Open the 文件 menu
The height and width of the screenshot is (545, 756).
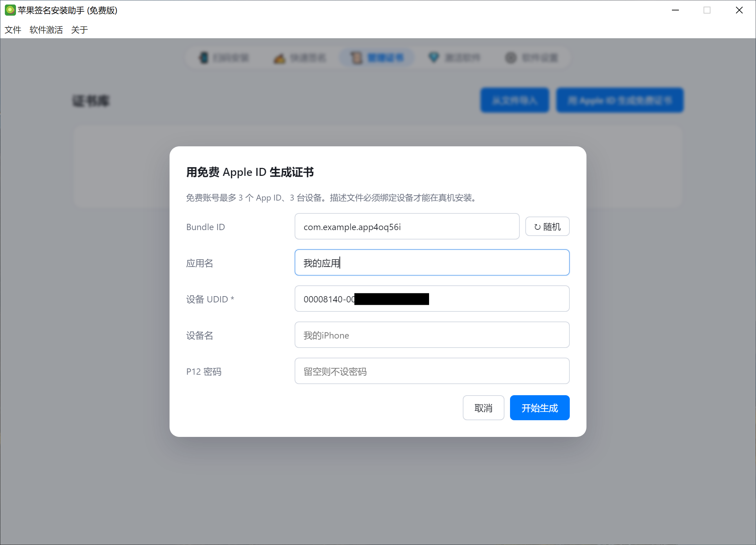[13, 30]
